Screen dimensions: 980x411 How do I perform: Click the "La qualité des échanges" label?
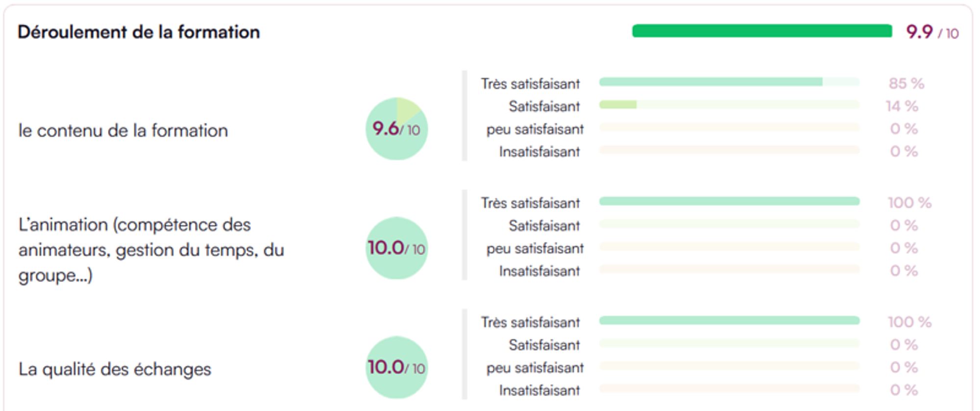click(115, 369)
